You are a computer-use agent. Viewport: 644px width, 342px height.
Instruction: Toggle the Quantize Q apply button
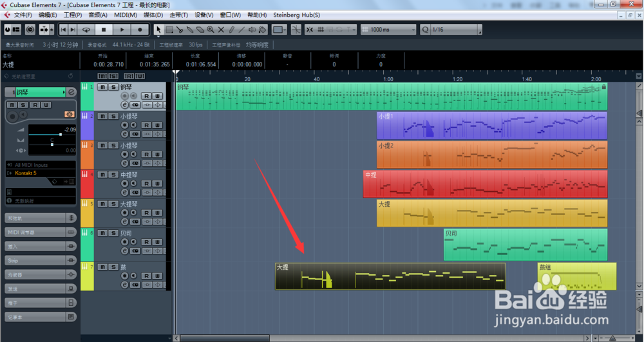tap(425, 30)
